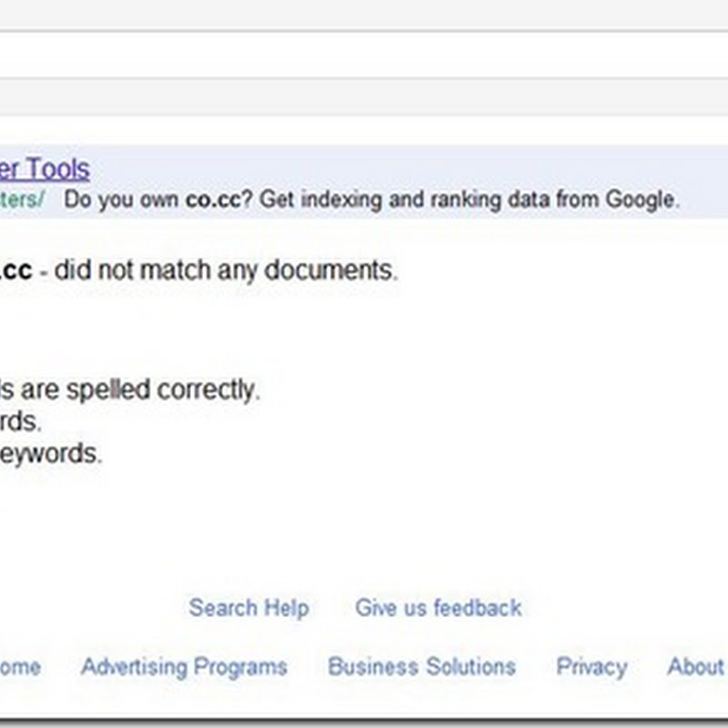The height and width of the screenshot is (728, 728).
Task: Click Give us feedback
Action: point(438,608)
